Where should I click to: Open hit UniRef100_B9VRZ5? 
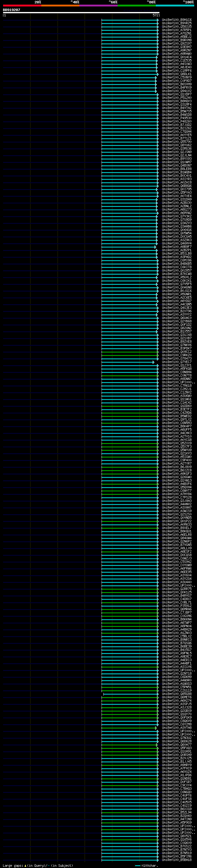click(176, 23)
